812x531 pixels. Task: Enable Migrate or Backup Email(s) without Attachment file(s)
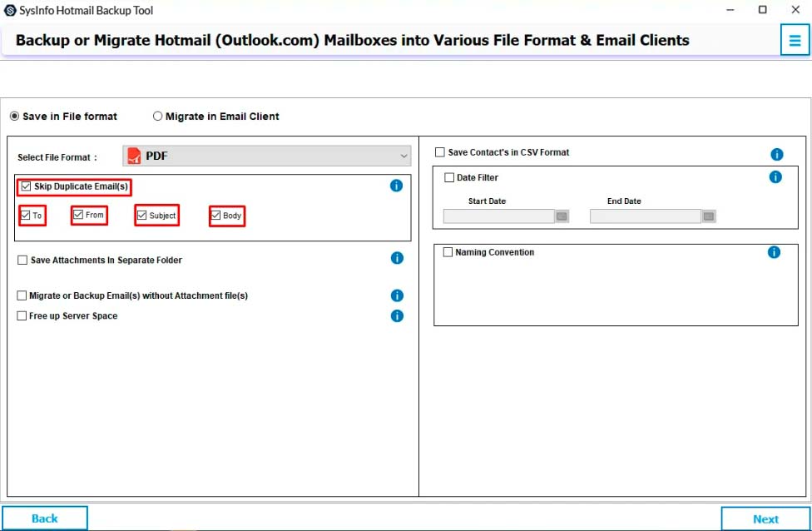(22, 295)
